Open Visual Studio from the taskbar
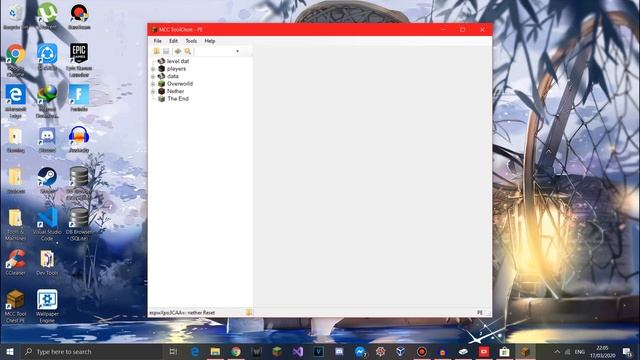640x360 pixels. pyautogui.click(x=298, y=351)
